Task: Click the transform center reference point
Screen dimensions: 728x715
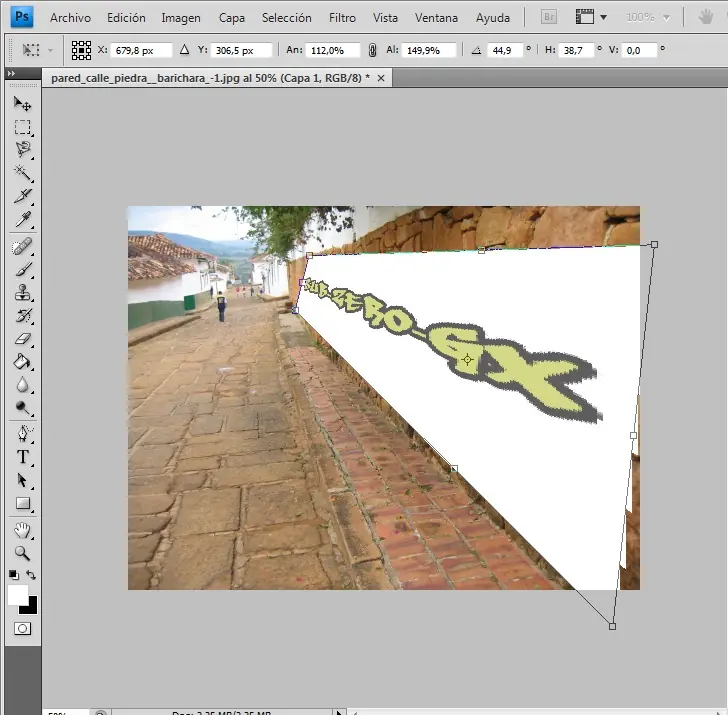Action: 468,359
